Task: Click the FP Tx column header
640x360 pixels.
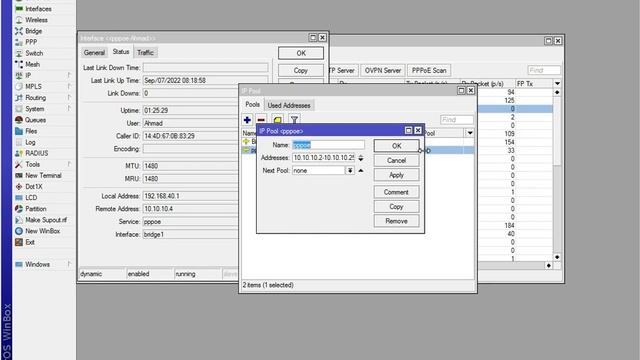Action: [x=534, y=83]
